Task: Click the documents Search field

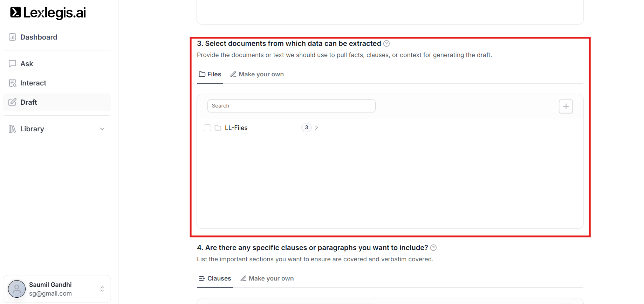Action: (291, 106)
